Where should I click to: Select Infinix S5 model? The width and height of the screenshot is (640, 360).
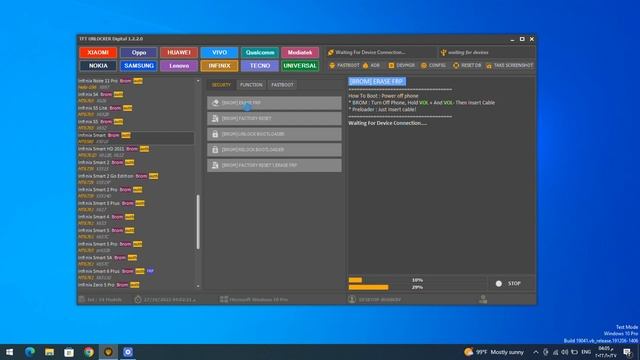(x=136, y=124)
